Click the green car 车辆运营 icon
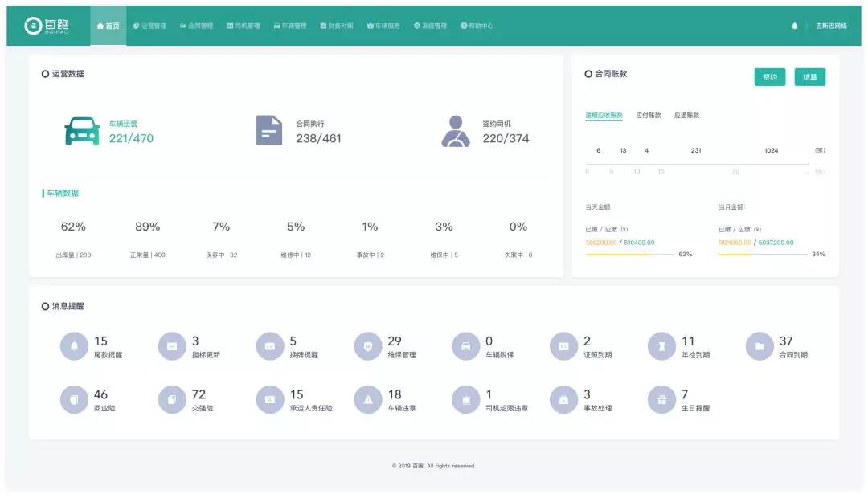Screen dimensions: 868x494 pos(82,131)
